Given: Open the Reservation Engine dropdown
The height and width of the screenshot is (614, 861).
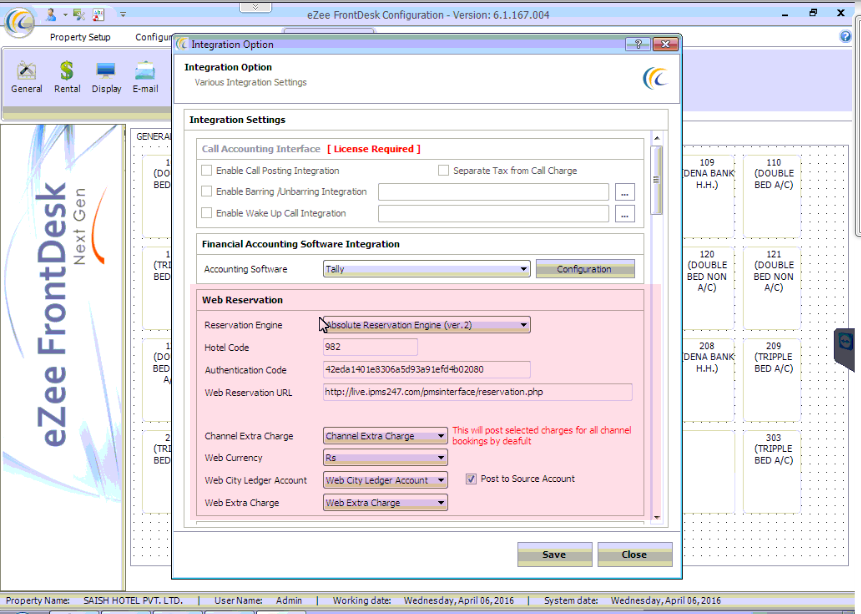Looking at the screenshot, I should tap(427, 325).
